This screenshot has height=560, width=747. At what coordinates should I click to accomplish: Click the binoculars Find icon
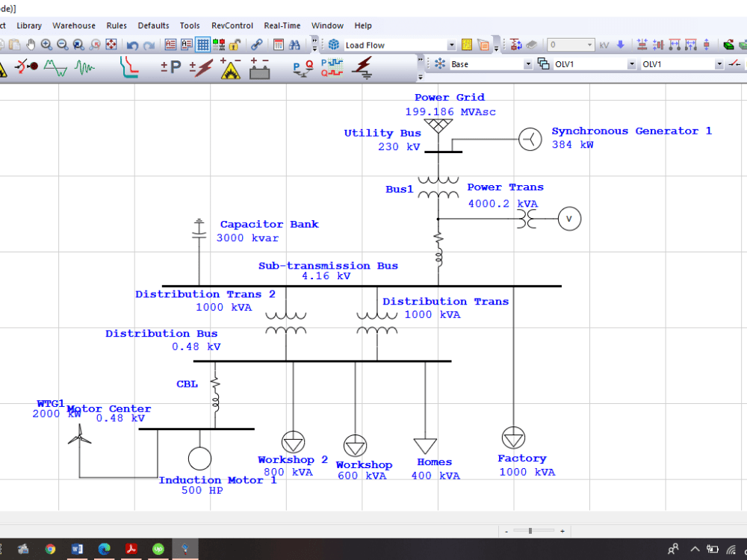[294, 45]
